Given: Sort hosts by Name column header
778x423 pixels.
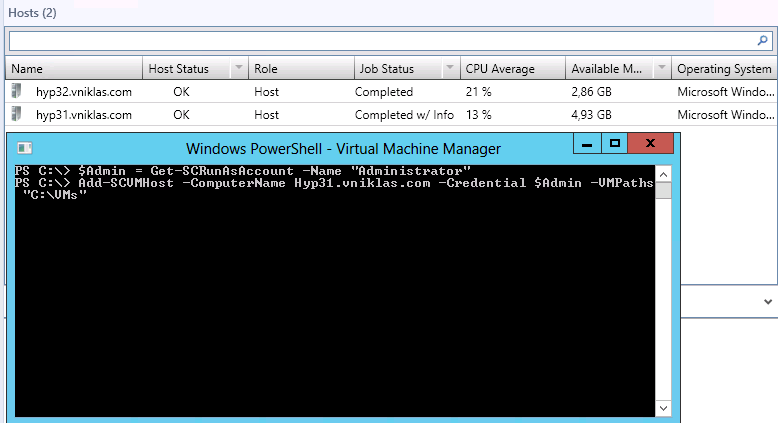Looking at the screenshot, I should tap(74, 68).
